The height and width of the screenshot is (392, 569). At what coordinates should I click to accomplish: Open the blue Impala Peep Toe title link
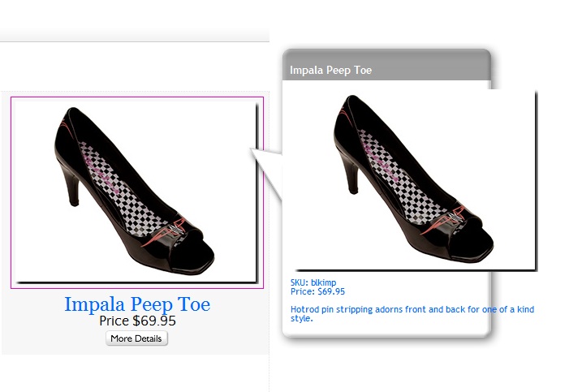(137, 305)
